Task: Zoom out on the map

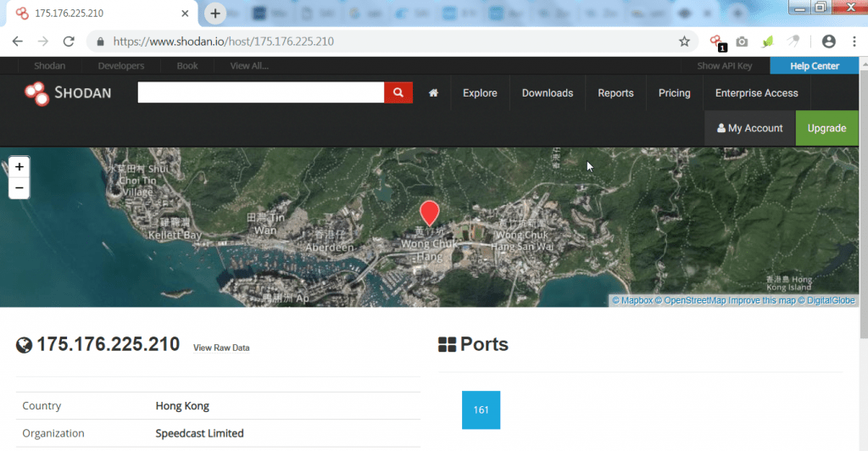Action: click(19, 188)
